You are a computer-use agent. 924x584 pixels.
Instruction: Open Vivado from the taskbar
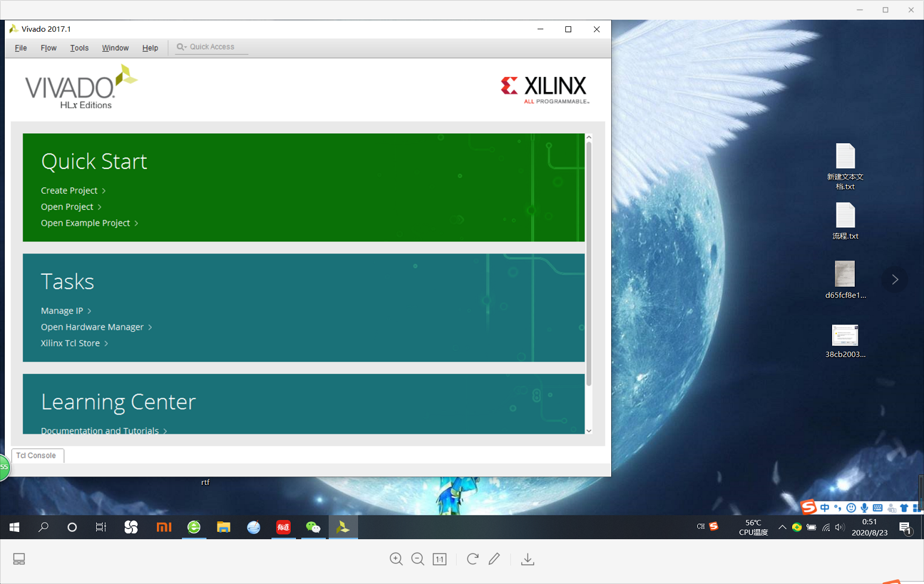[343, 527]
